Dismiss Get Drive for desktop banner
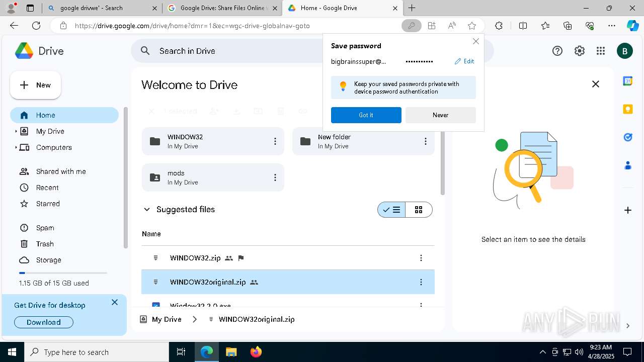 pos(115,302)
